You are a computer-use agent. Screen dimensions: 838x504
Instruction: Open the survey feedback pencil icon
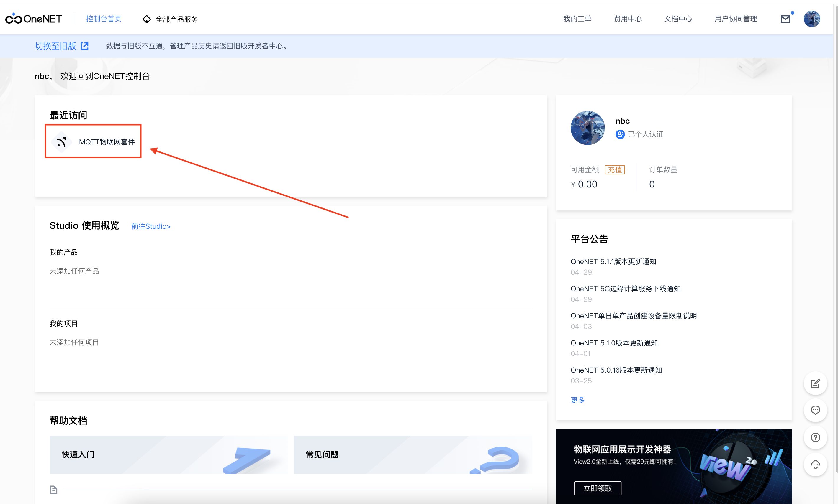[x=816, y=383]
